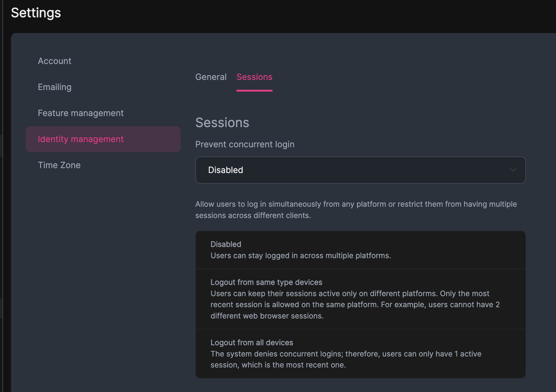Image resolution: width=556 pixels, height=392 pixels.
Task: Go to the Emailing settings section
Action: pyautogui.click(x=54, y=87)
